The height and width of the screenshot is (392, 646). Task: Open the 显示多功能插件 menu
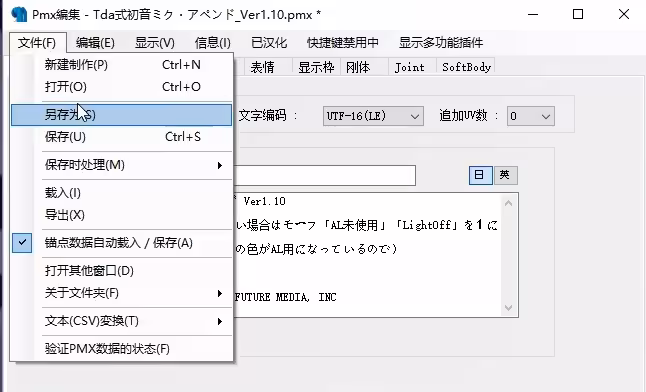tap(441, 42)
